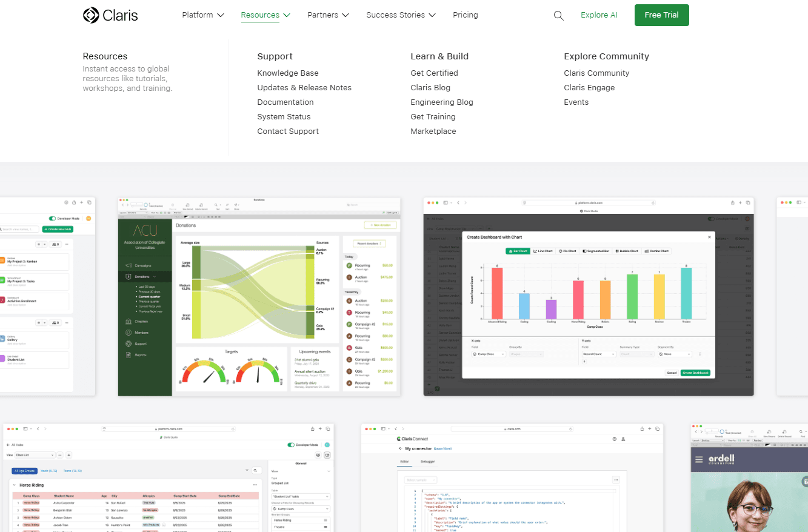Expand the Platform menu
The image size is (808, 532).
pos(203,15)
